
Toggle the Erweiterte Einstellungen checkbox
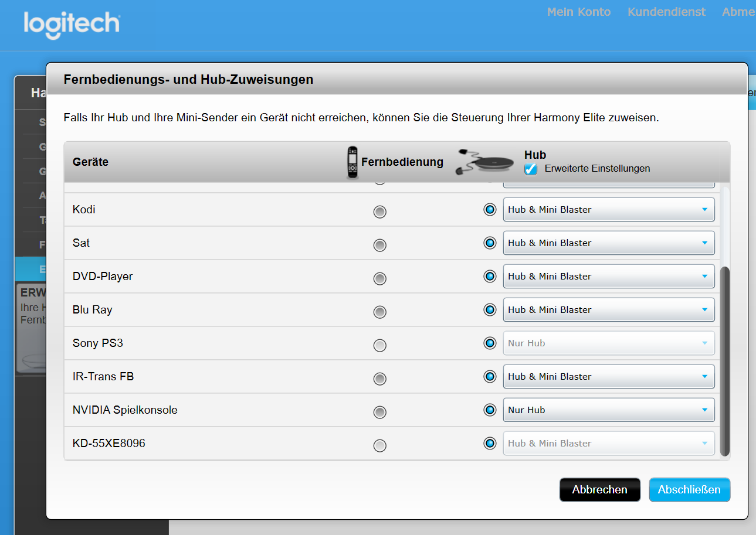tap(531, 169)
